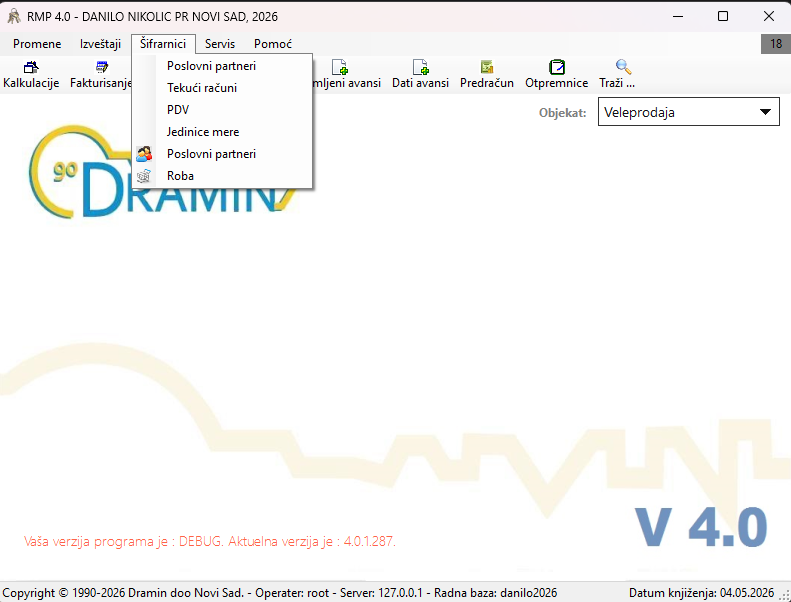Viewport: 791px width, 602px height.
Task: Open Fakturisanje from the toolbar
Action: pos(100,75)
